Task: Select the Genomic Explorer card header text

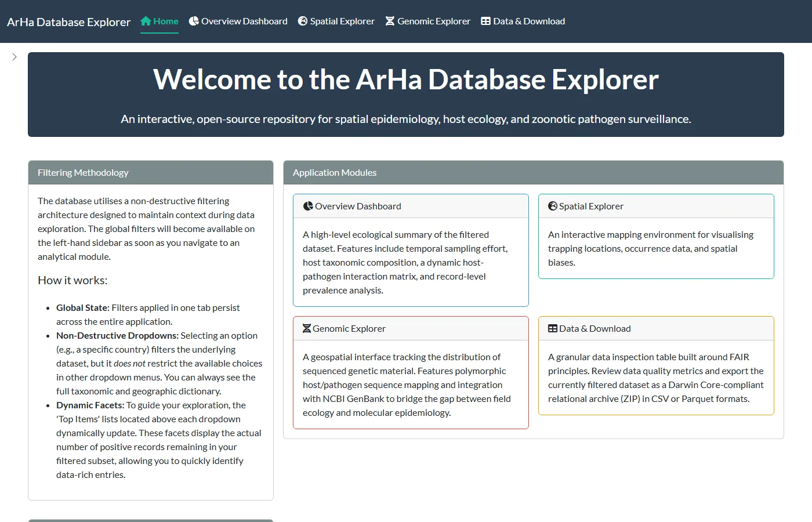Action: coord(349,328)
